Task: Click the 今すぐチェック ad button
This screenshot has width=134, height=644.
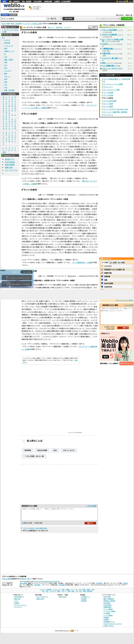Action: pyautogui.click(x=127, y=363)
